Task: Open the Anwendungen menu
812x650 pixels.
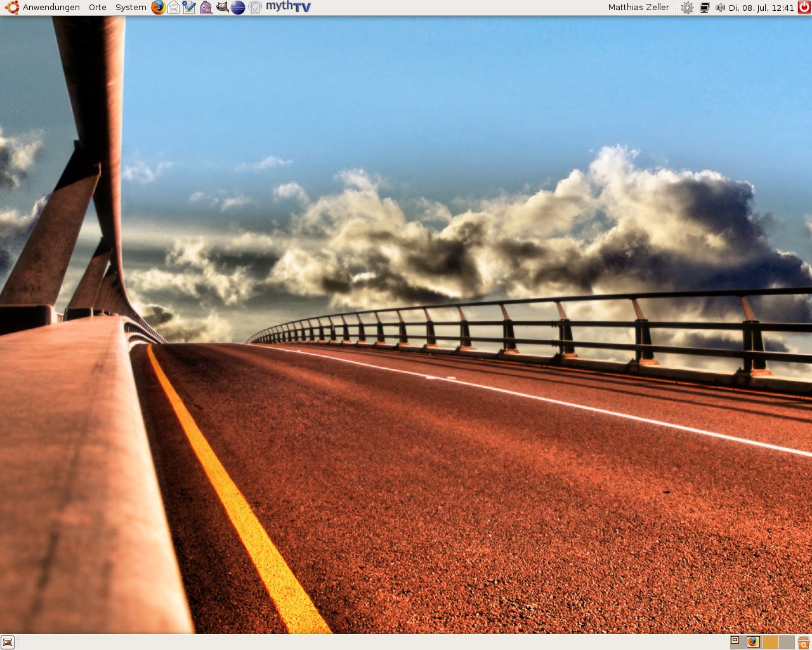Action: pos(51,8)
